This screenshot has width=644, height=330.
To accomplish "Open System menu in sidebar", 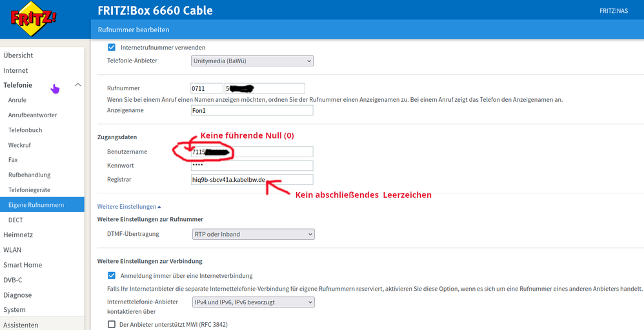I will [14, 309].
